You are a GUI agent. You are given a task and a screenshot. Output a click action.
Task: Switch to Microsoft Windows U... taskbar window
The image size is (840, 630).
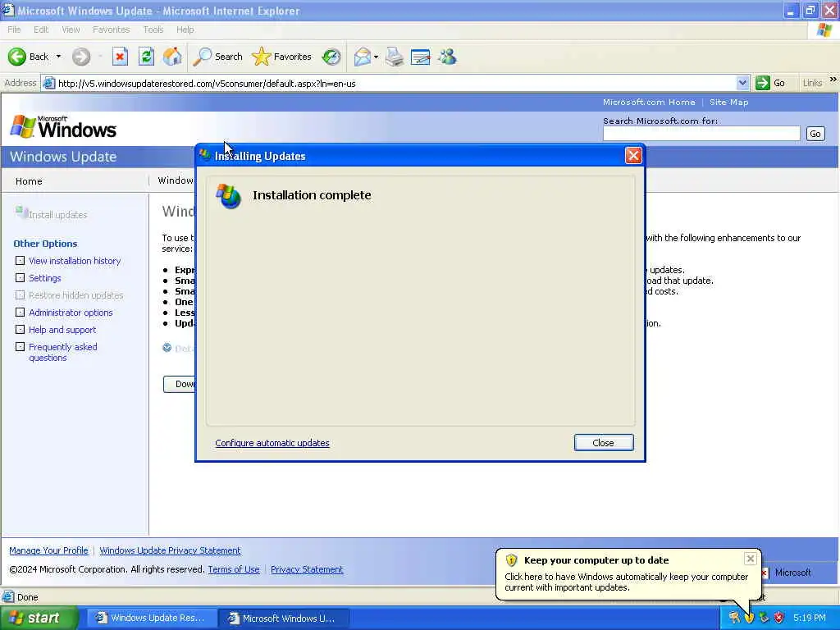point(283,619)
